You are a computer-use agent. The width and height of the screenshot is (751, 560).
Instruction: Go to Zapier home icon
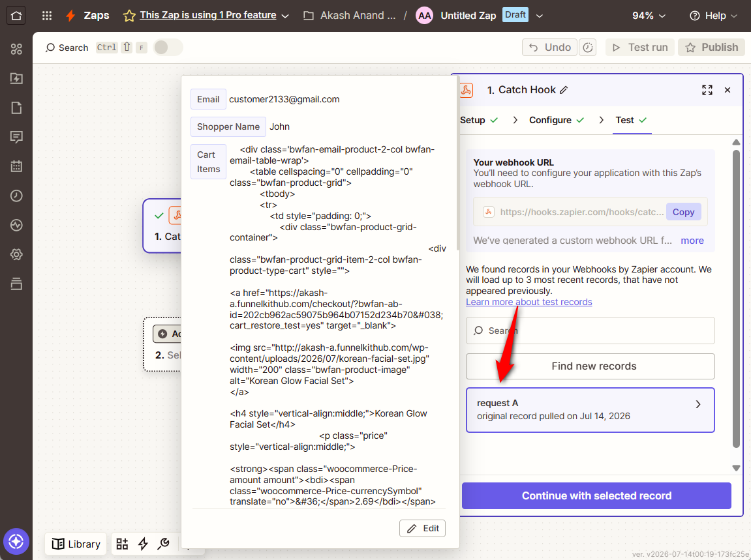[x=16, y=15]
